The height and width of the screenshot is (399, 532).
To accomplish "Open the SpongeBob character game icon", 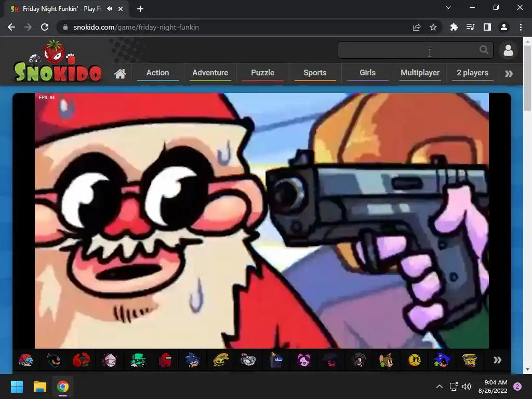I will pyautogui.click(x=470, y=360).
